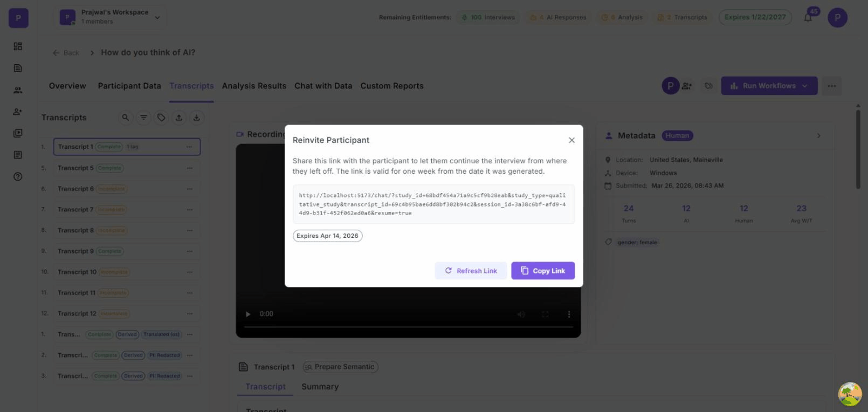Open the notifications bell icon
Viewport: 868px width, 412px height.
click(808, 17)
